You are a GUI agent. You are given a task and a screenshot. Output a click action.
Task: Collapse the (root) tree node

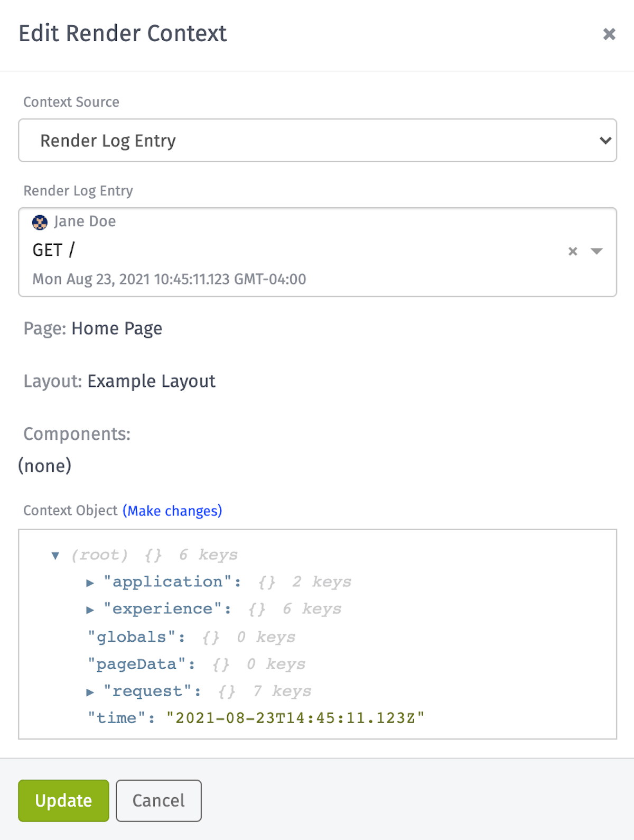click(x=55, y=555)
